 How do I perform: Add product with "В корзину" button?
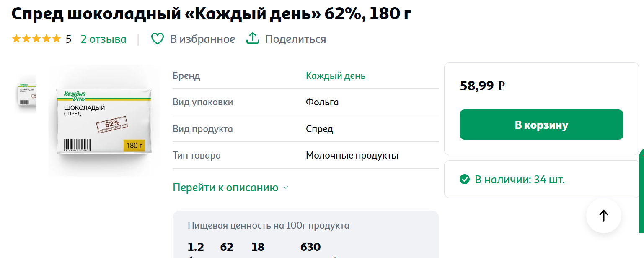(541, 125)
